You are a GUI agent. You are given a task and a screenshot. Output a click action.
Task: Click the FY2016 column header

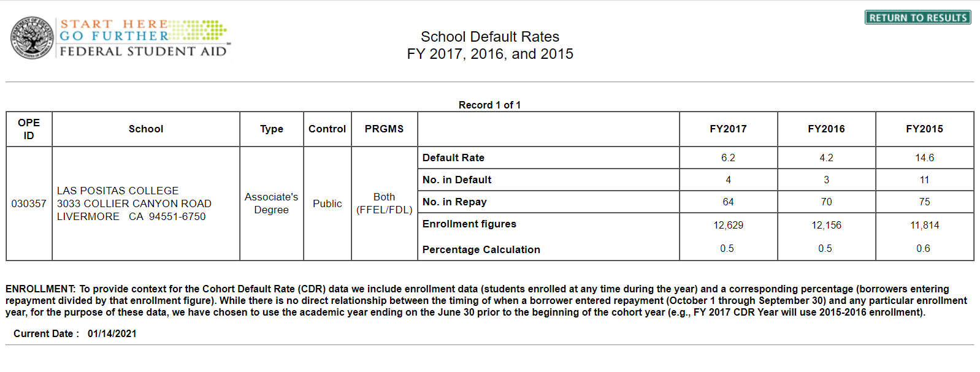click(x=826, y=129)
